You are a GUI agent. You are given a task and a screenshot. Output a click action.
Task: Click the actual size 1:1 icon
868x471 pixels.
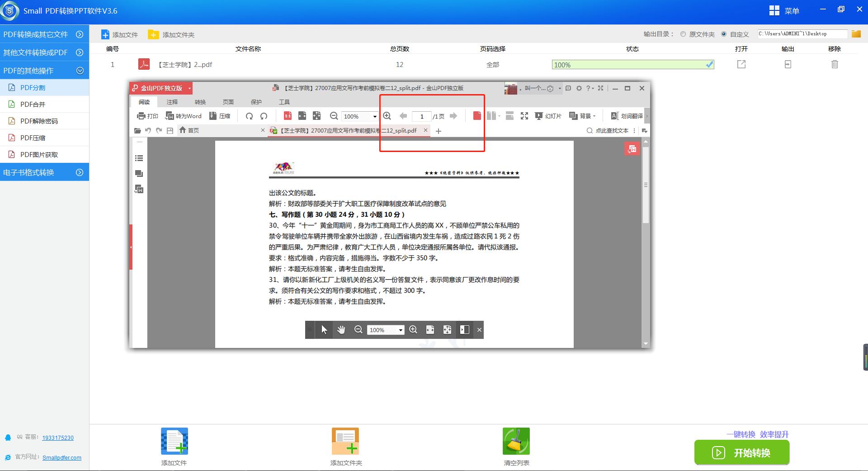288,116
